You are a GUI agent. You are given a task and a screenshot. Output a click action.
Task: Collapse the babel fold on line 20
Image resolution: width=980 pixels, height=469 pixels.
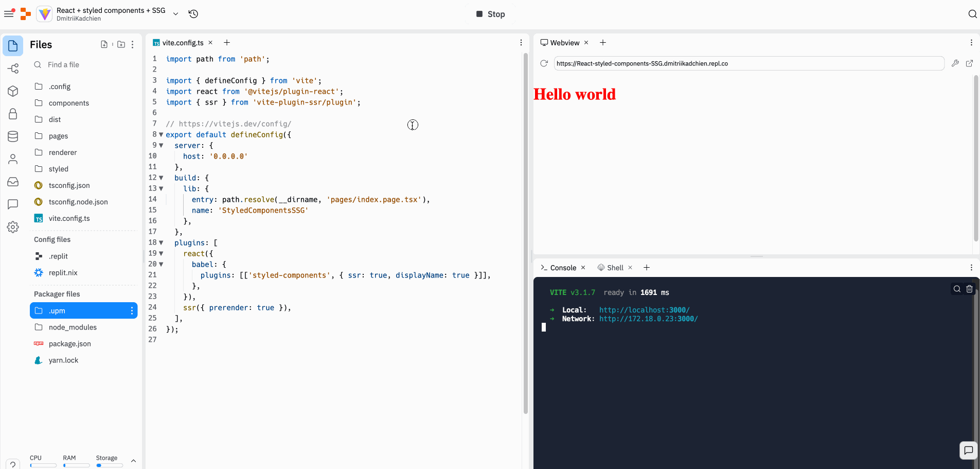coord(161,264)
